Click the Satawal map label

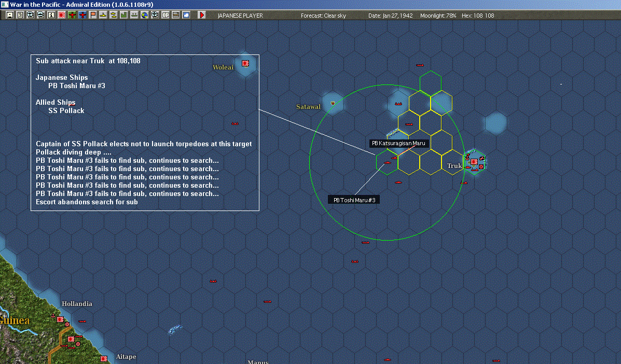(309, 107)
